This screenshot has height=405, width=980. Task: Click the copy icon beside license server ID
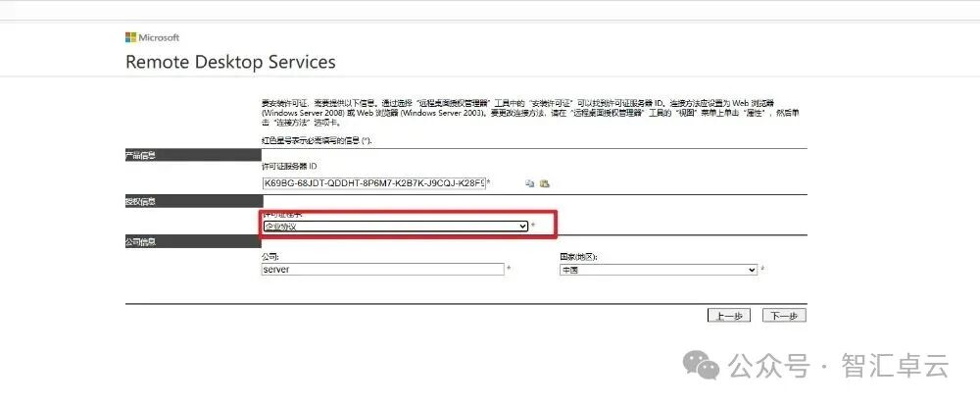(x=530, y=183)
